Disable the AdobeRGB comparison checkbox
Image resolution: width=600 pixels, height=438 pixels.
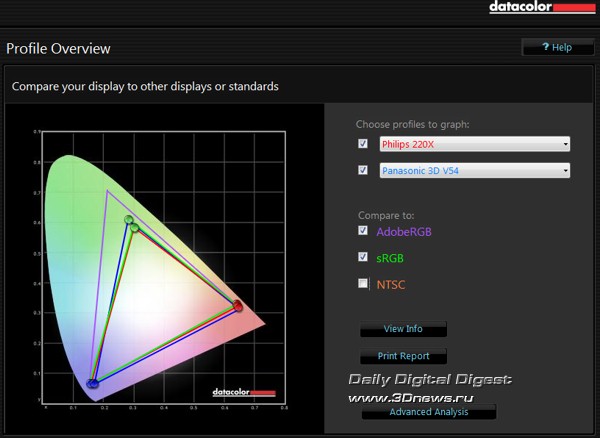[x=363, y=231]
